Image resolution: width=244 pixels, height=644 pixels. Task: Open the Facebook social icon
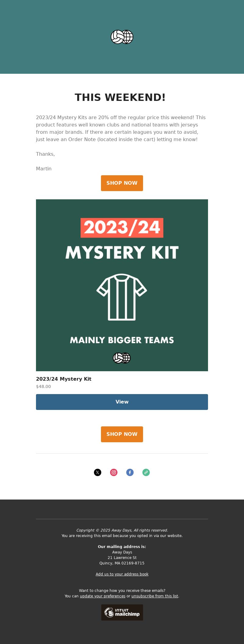(130, 472)
